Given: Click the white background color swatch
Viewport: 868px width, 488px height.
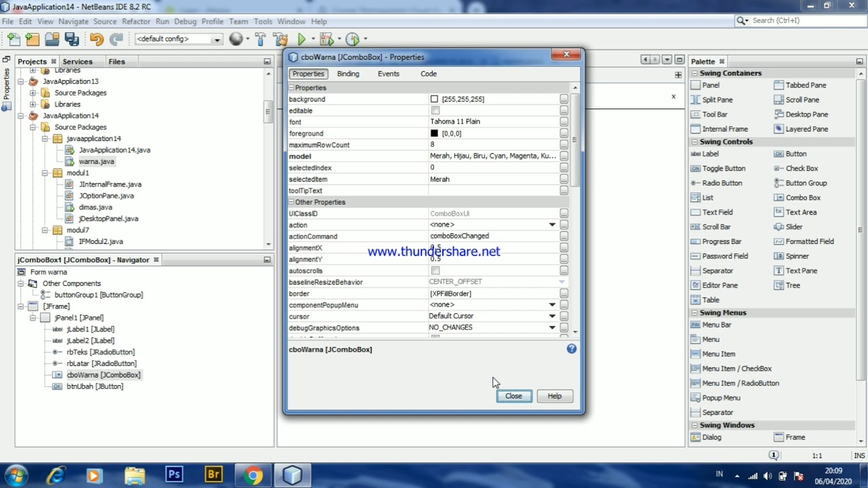Looking at the screenshot, I should point(434,99).
